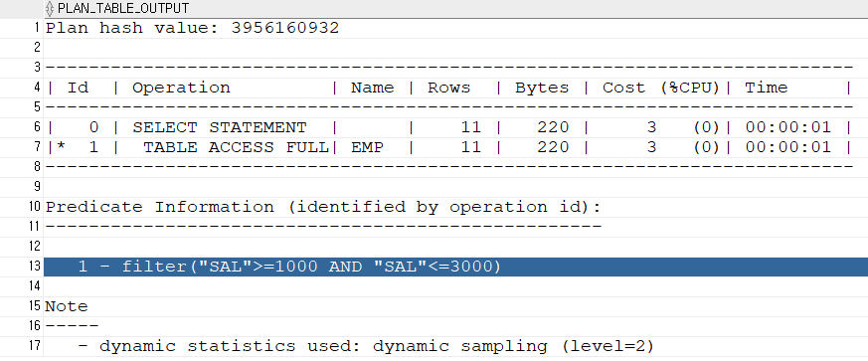
Task: Click row number 2 in the gutter
Action: (x=37, y=48)
